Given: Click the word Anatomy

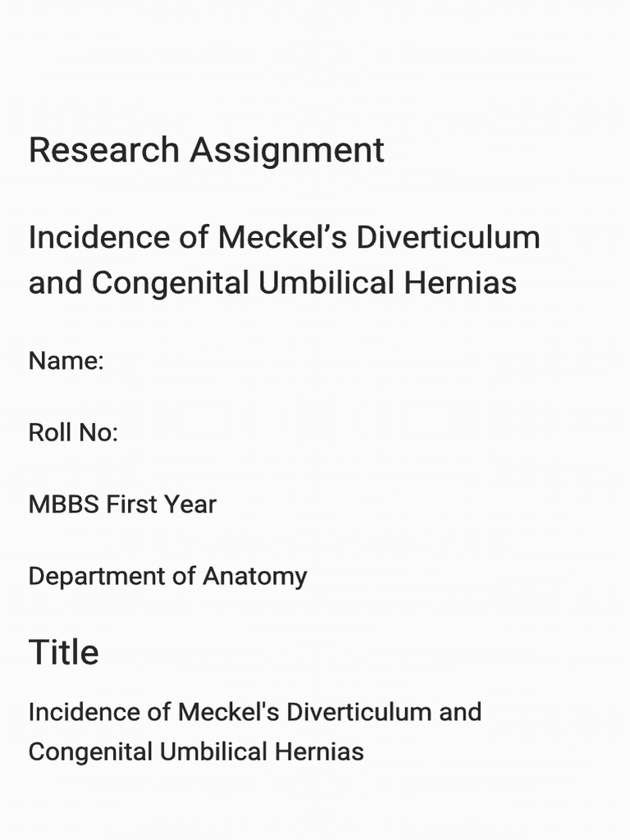Looking at the screenshot, I should [255, 577].
